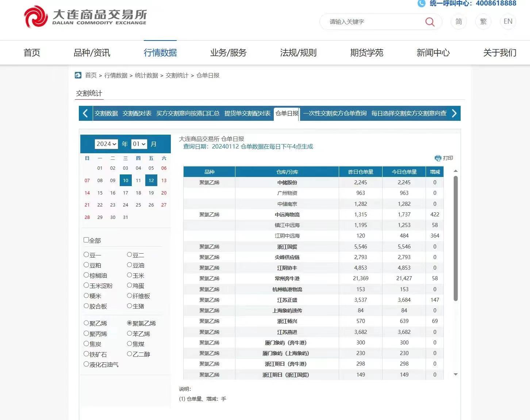The height and width of the screenshot is (420, 530).
Task: Click the Dalian Commodity Exchange logo
Action: pyautogui.click(x=85, y=17)
